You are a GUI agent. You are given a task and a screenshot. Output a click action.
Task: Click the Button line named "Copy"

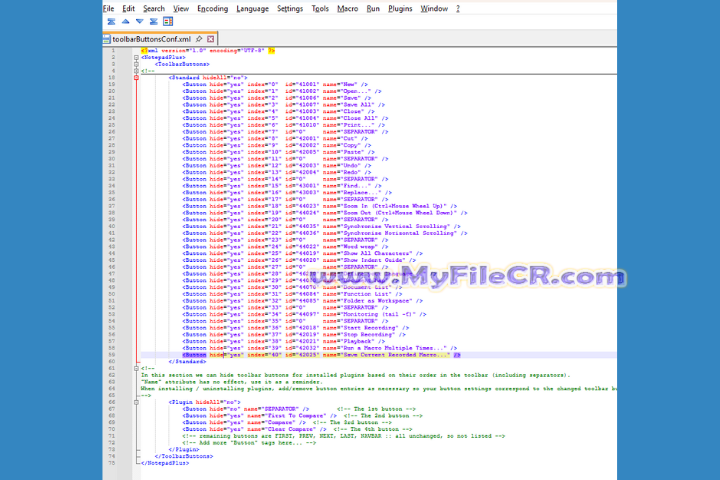click(x=277, y=145)
